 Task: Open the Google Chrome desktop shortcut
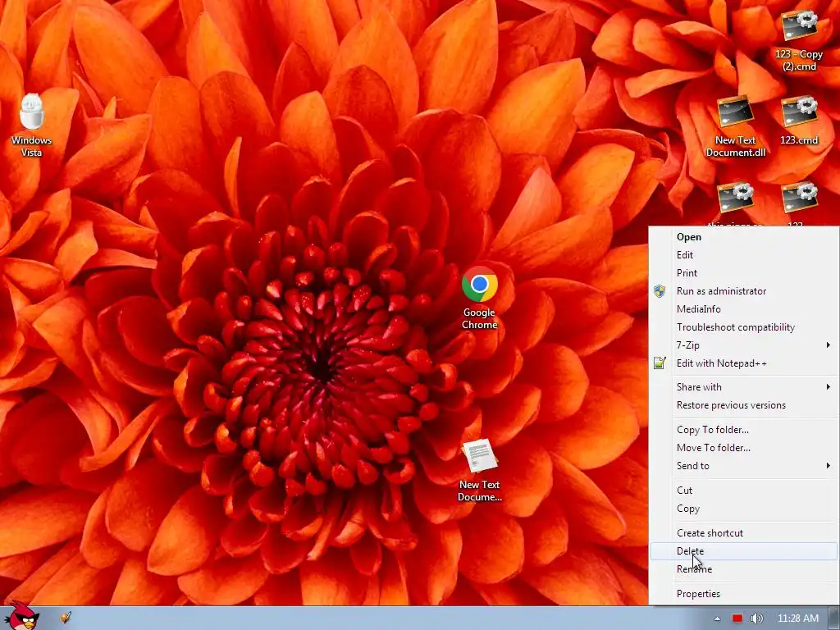pyautogui.click(x=479, y=298)
